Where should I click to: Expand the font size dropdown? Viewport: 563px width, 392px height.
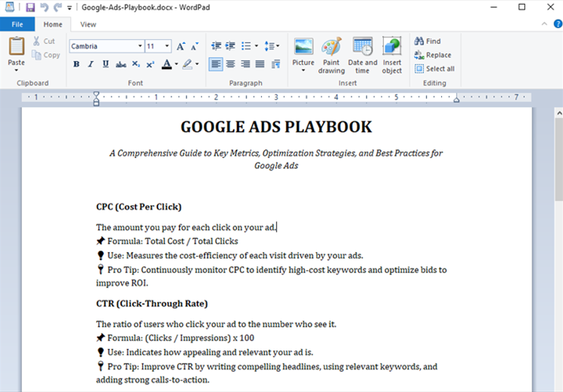(167, 46)
